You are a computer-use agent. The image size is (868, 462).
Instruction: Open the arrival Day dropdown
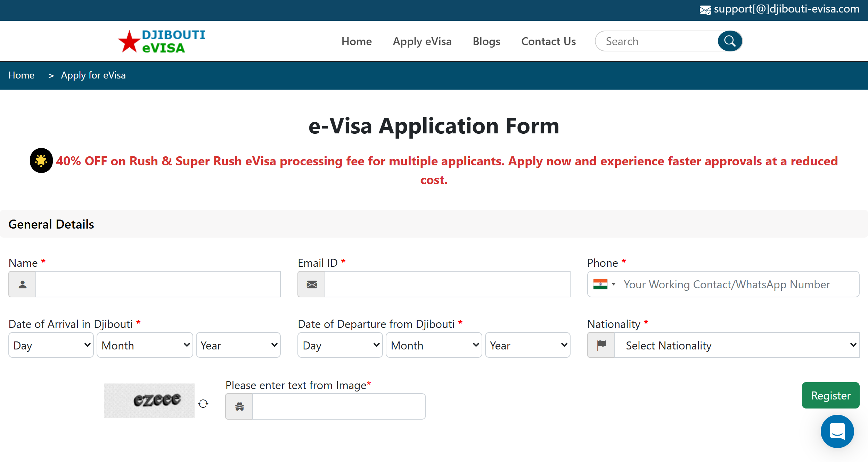51,345
